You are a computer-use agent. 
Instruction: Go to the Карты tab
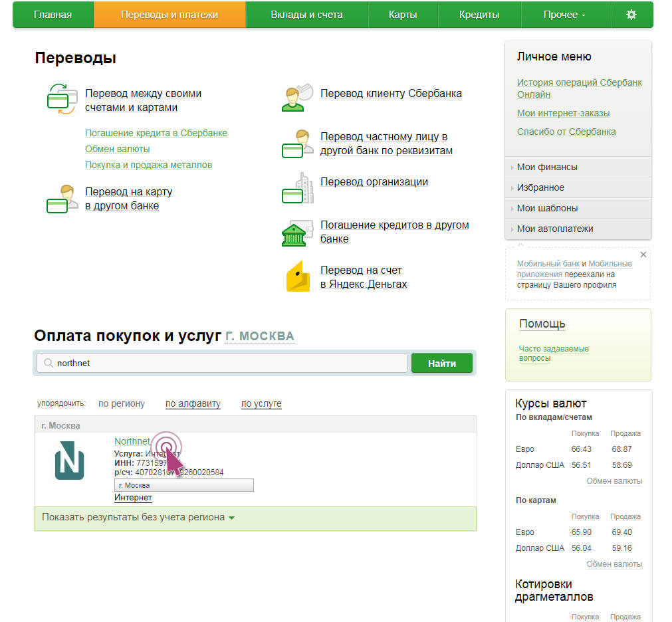[x=402, y=15]
